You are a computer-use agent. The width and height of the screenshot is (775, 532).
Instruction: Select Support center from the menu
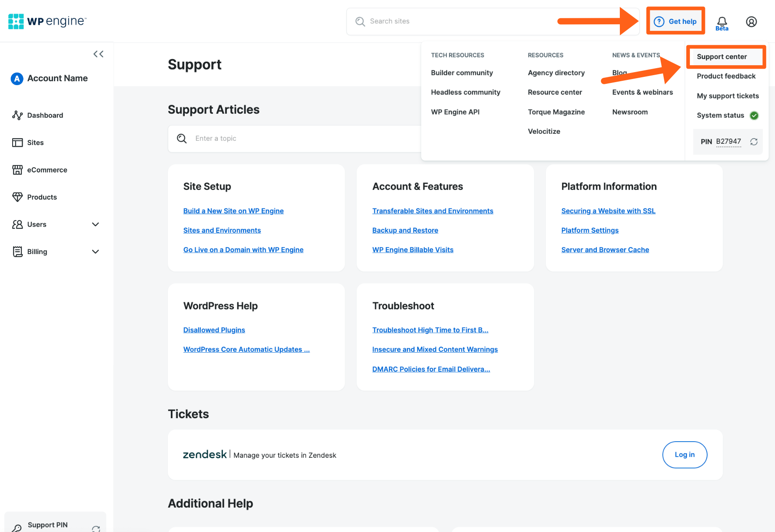[722, 56]
